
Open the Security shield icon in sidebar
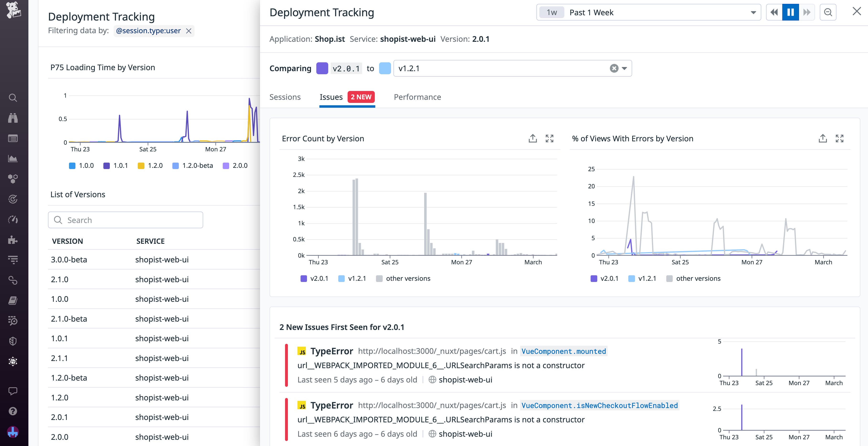(13, 341)
